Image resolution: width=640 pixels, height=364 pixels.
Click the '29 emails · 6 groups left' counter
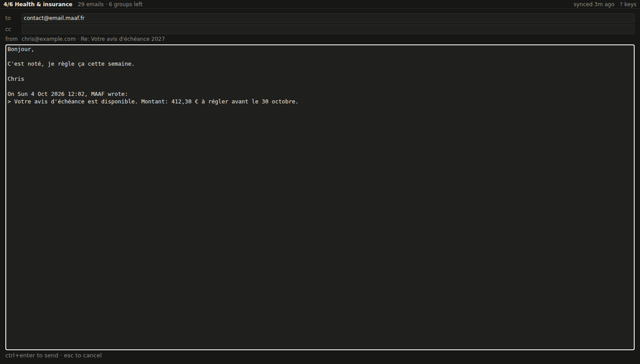(110, 4)
